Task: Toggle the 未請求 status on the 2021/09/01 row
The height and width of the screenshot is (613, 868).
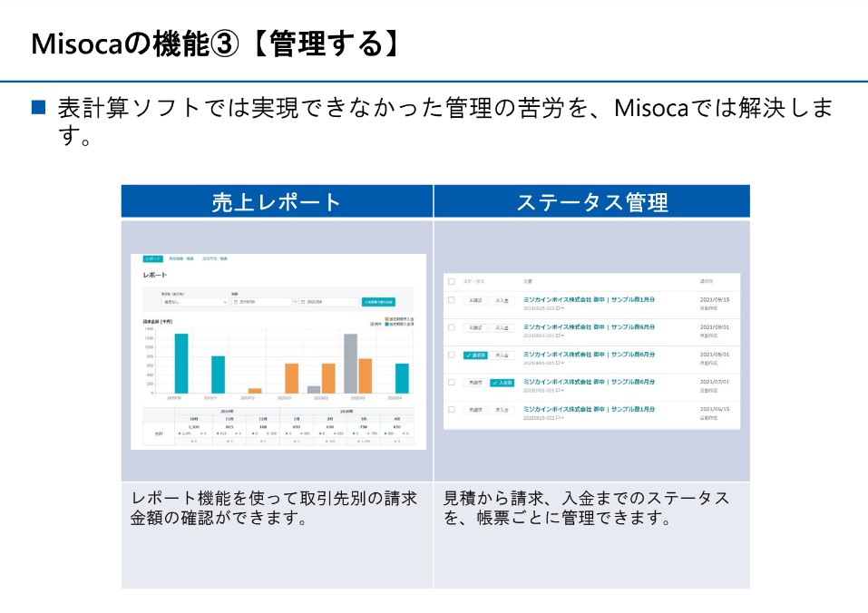Action: 475,328
